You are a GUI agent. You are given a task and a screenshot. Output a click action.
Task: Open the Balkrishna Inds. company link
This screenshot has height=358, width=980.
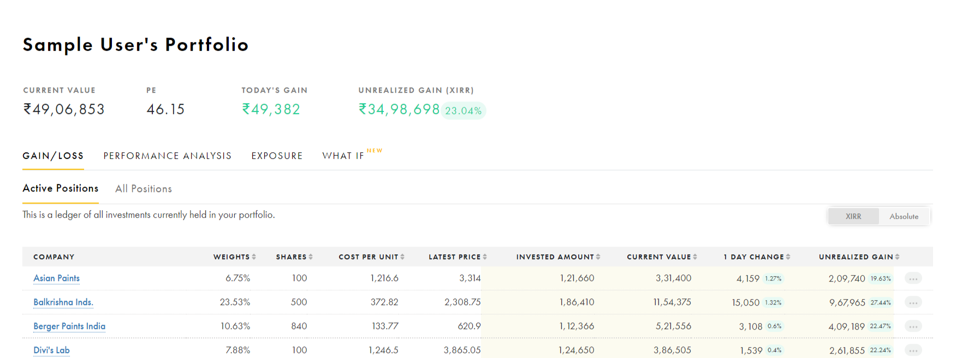pos(63,302)
